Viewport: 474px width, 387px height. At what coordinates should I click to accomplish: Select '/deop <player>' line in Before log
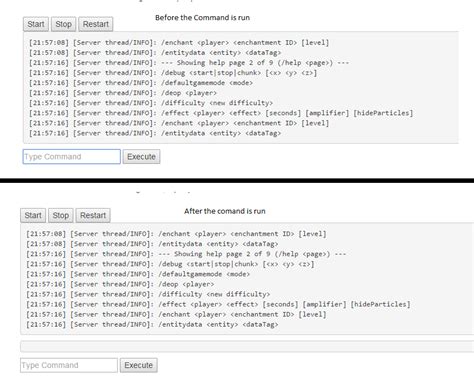[123, 93]
